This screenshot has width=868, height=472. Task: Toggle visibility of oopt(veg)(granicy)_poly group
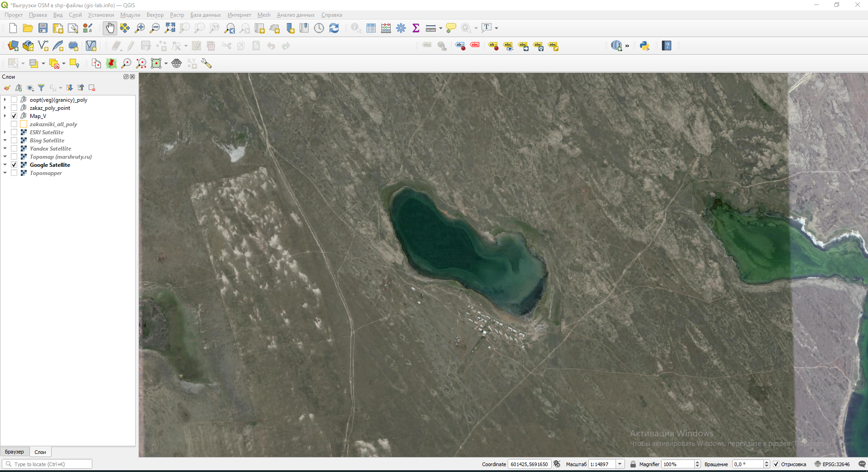pyautogui.click(x=14, y=100)
